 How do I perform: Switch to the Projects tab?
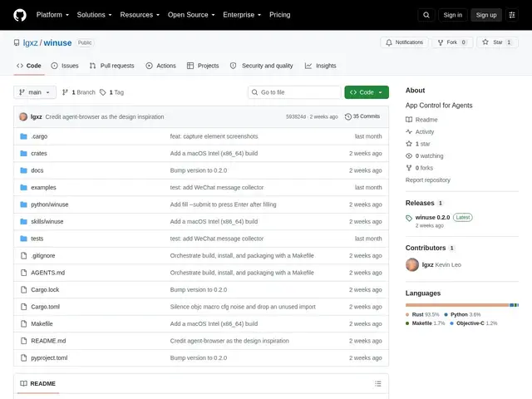coord(203,66)
